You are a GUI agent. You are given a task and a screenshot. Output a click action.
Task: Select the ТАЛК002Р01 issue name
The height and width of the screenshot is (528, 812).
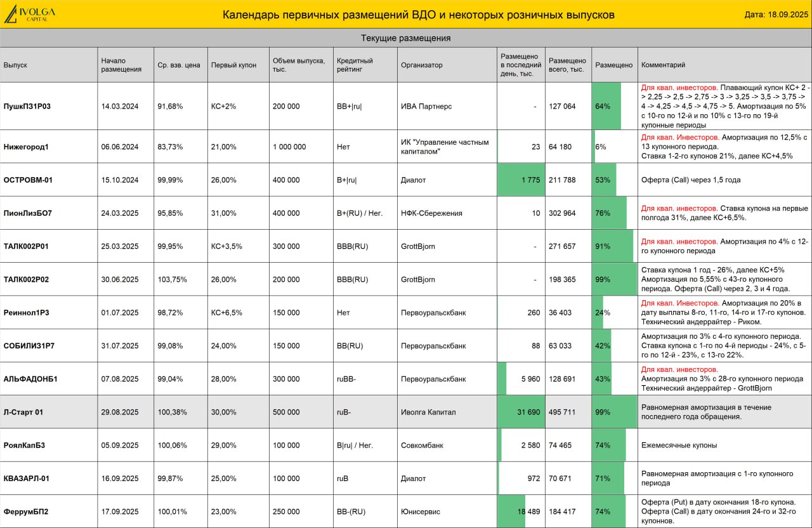26,246
